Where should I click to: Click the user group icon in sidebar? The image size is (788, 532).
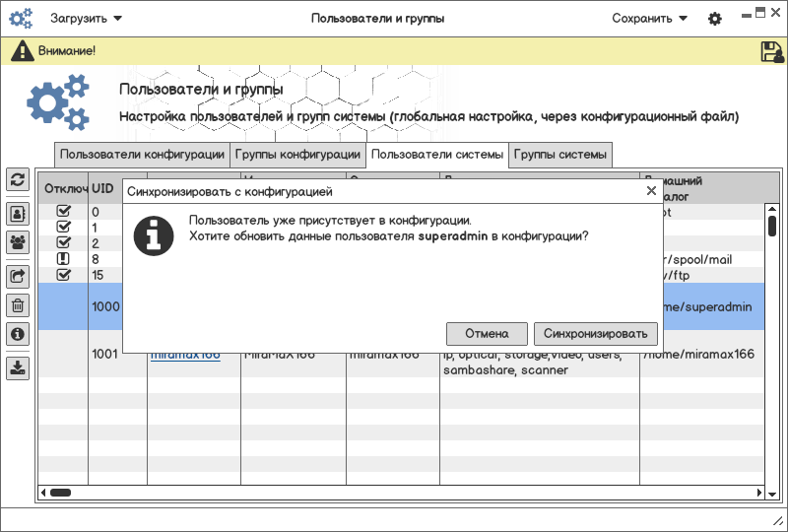pos(18,242)
